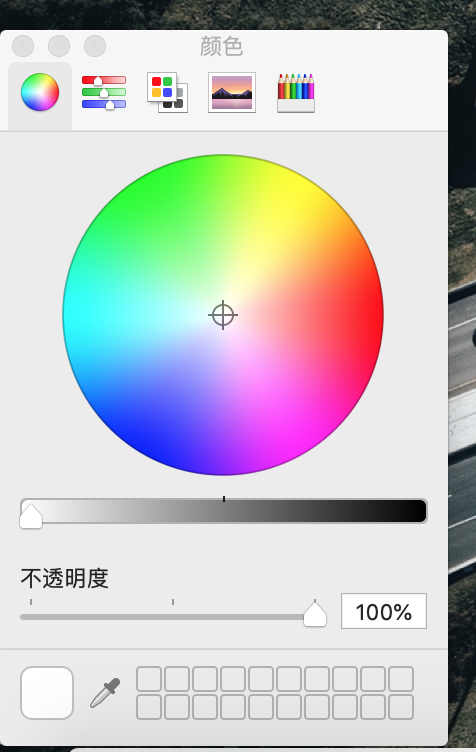
Task: Open the color palettes tab
Action: click(167, 93)
